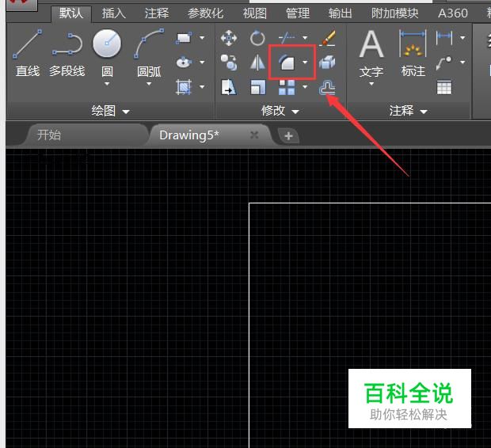Switch to the 附加模块 ribbon tab
491x448 pixels.
(x=395, y=13)
